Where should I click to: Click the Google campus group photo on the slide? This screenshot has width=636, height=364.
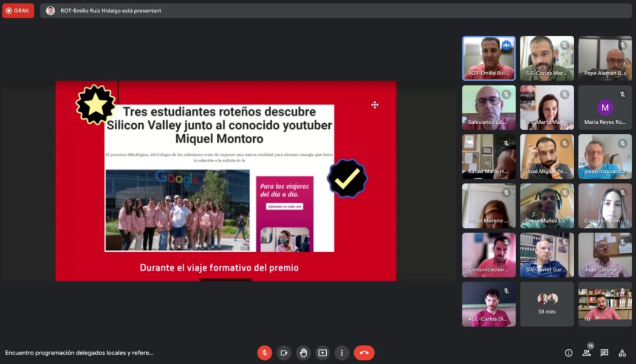click(x=177, y=210)
